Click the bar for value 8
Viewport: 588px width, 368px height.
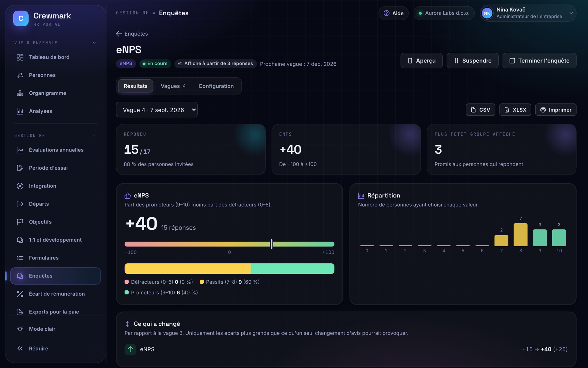click(520, 235)
